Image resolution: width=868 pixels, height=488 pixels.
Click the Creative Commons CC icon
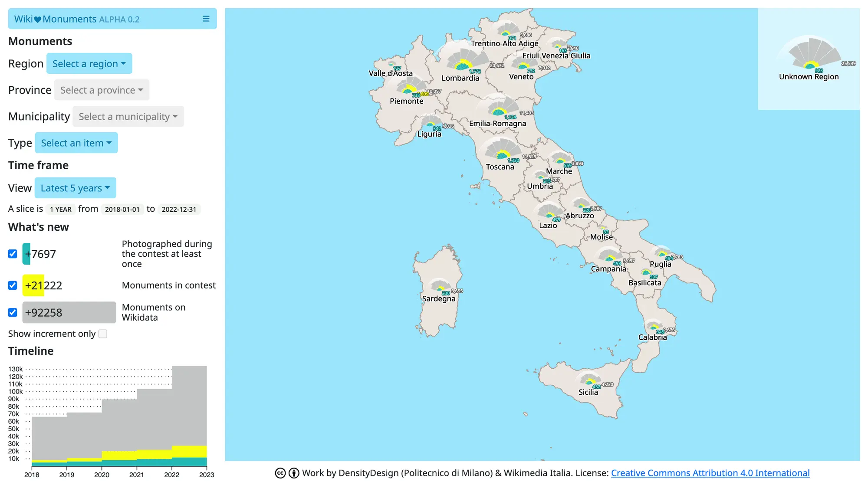[280, 473]
